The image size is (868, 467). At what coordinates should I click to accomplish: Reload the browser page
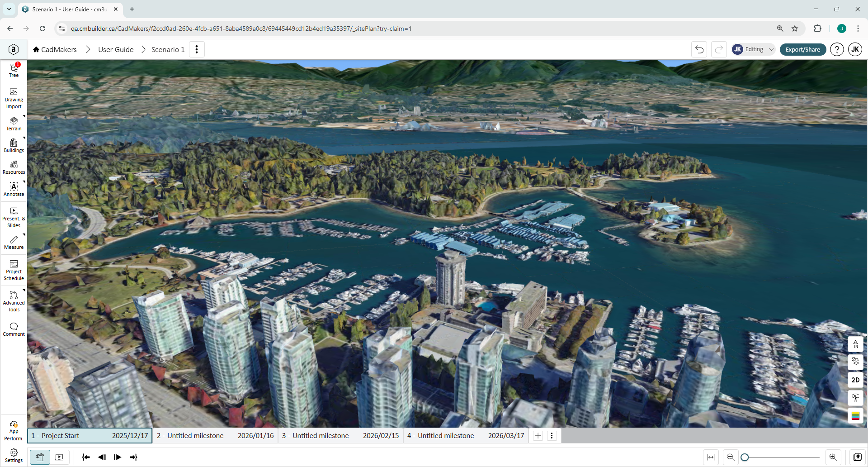point(42,29)
